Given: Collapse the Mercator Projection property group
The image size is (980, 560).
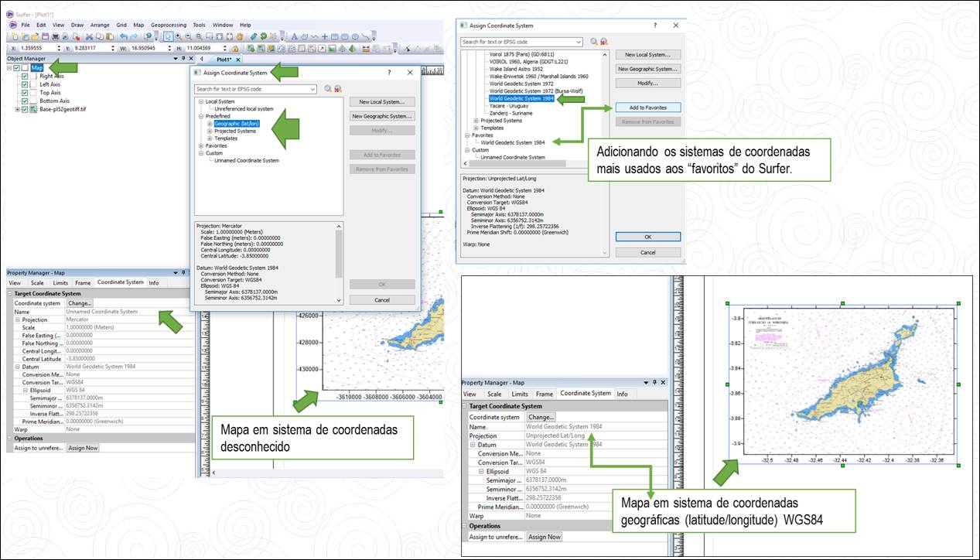Looking at the screenshot, I should [x=17, y=319].
